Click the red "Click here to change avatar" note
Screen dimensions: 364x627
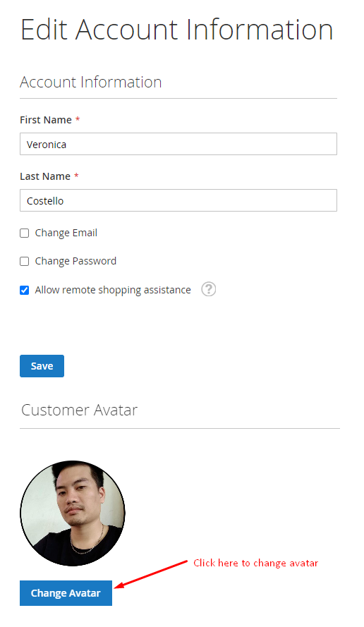[256, 563]
